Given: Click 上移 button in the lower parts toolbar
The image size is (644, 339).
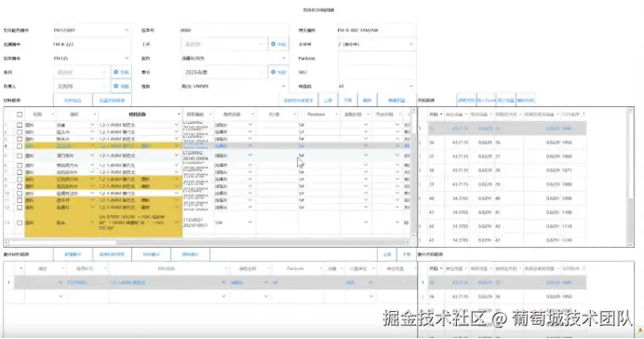Looking at the screenshot, I should pos(387,254).
